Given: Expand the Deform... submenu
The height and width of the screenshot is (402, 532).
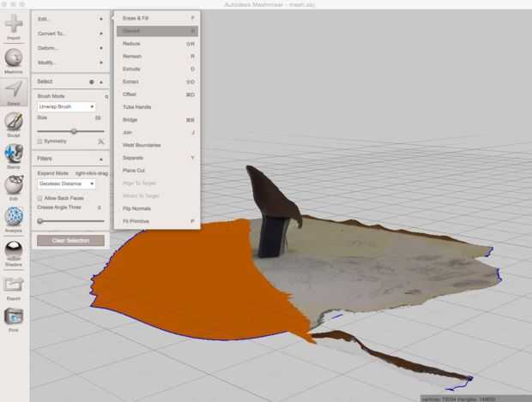Looking at the screenshot, I should point(70,48).
